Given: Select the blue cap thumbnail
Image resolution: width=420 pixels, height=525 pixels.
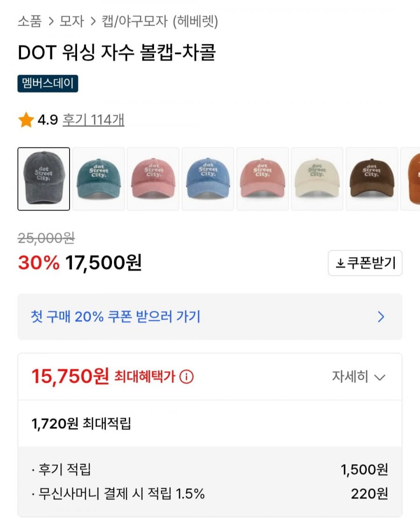Looking at the screenshot, I should [208, 179].
